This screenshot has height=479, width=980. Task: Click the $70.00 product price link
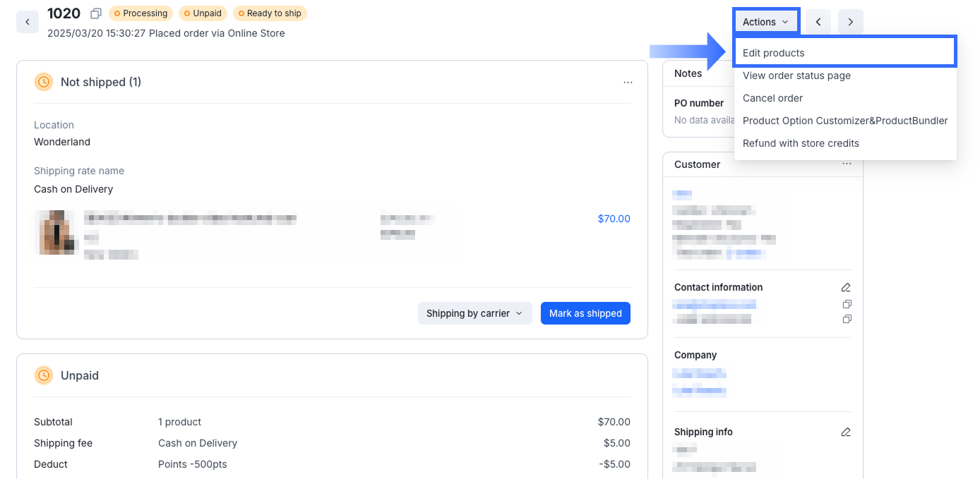click(x=614, y=219)
